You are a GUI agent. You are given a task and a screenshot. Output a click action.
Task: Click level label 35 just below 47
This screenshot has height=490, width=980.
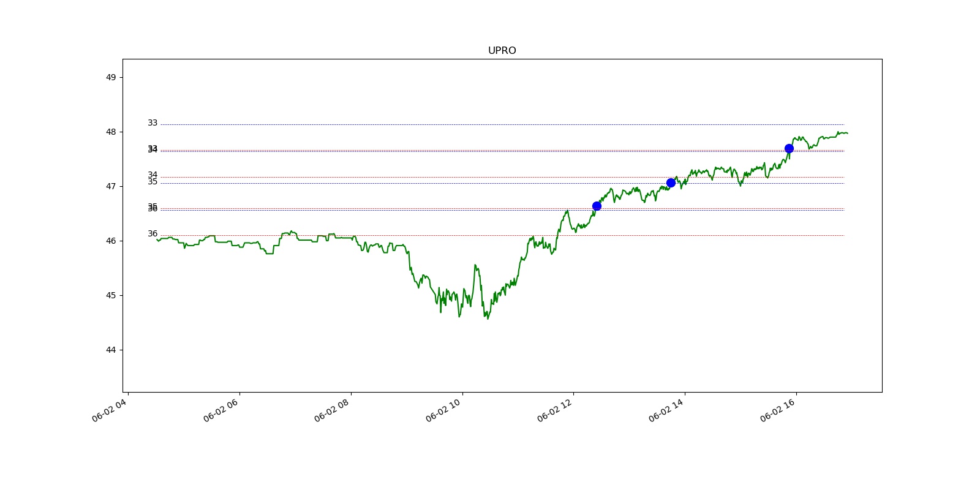click(x=153, y=182)
